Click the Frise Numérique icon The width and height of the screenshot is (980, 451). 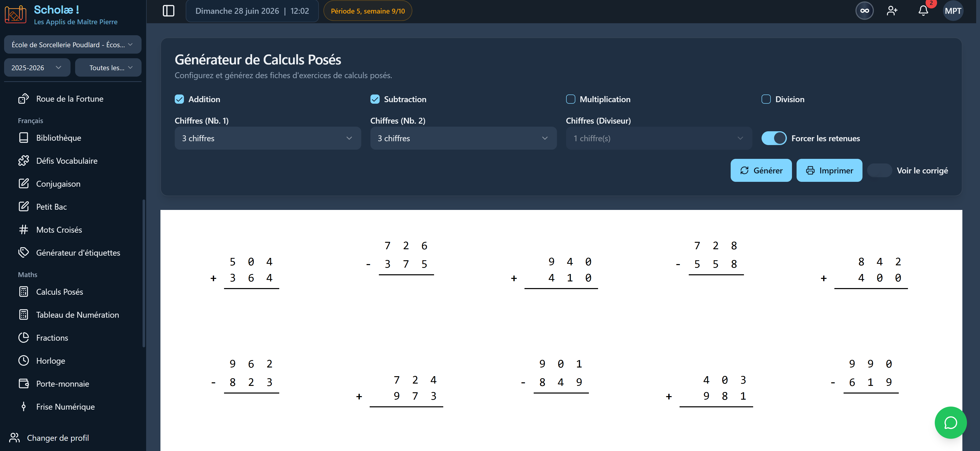(x=24, y=407)
